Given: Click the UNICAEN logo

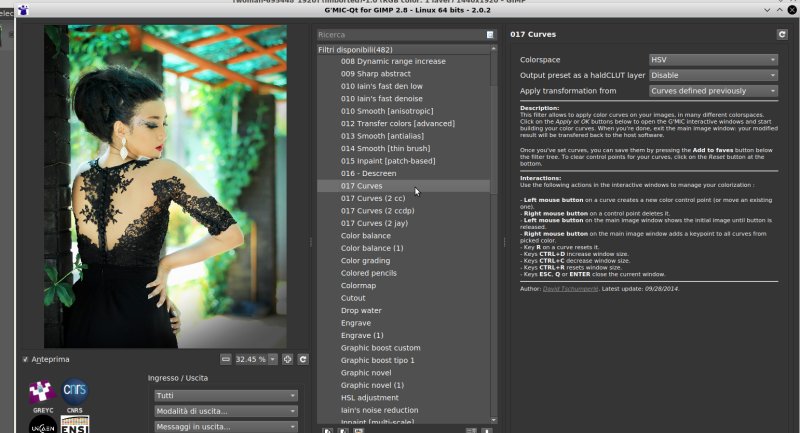Looking at the screenshot, I should click(43, 424).
